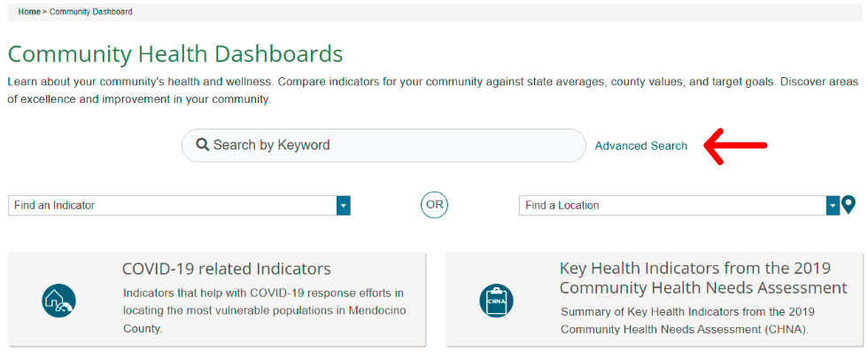This screenshot has width=868, height=352.
Task: Click the magnifying glass search icon
Action: coord(203,145)
